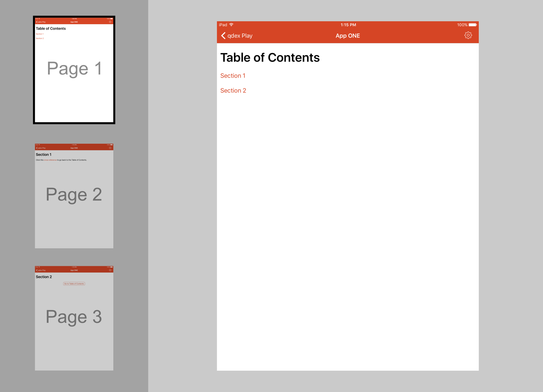Click the Table of Contents heading

(x=270, y=58)
